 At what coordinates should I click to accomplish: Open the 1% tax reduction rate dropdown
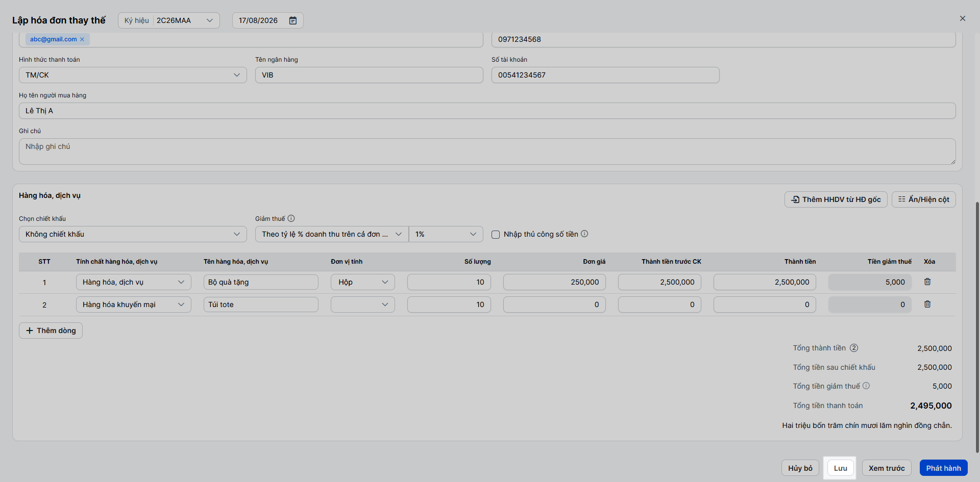point(446,234)
